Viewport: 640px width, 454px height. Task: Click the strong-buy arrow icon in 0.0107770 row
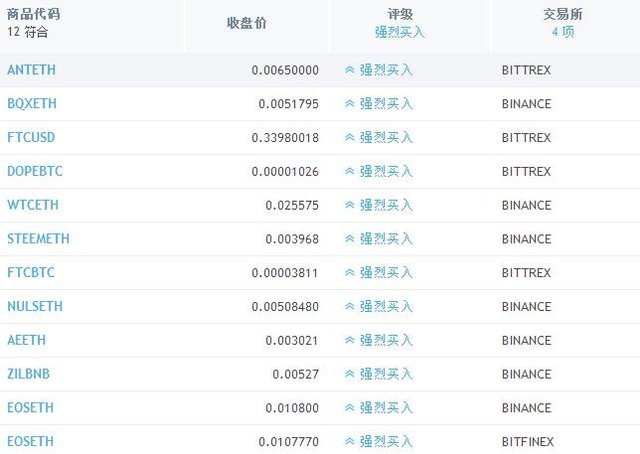(x=349, y=442)
